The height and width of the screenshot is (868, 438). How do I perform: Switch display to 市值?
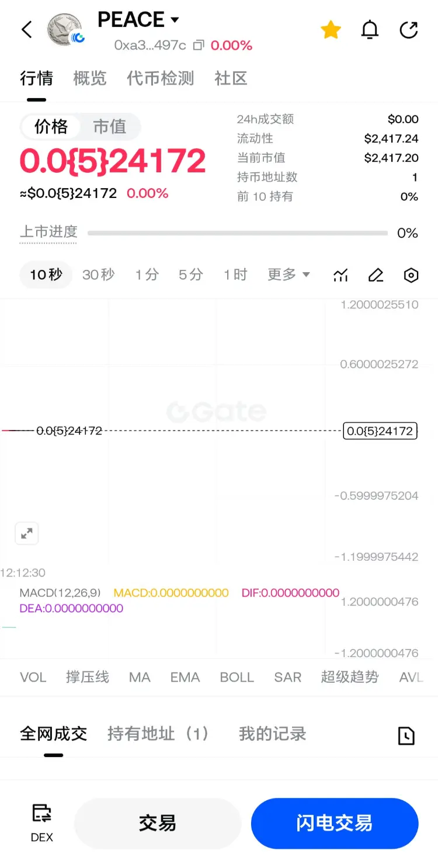tap(110, 127)
